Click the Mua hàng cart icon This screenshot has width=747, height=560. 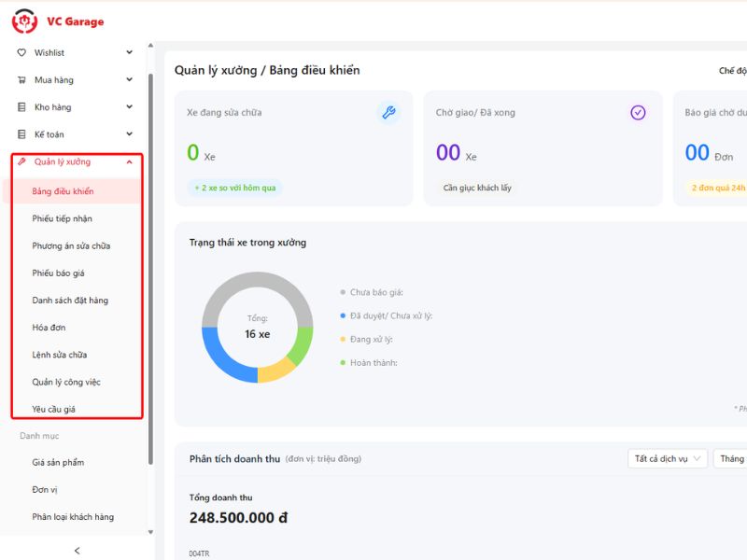pos(21,80)
